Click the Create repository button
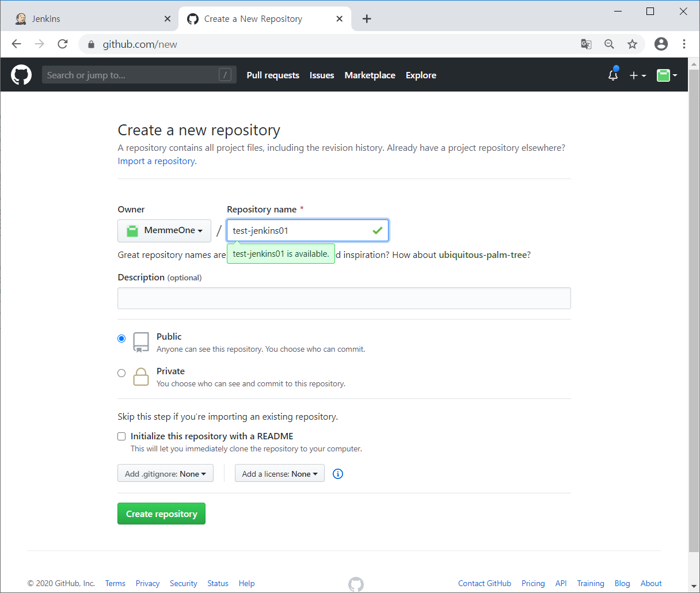700x593 pixels. 161,514
